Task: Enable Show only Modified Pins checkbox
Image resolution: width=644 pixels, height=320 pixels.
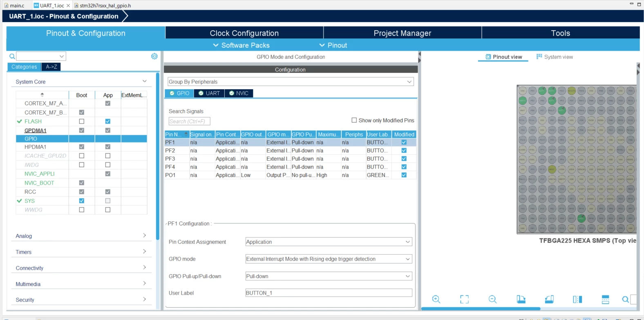Action: pos(354,120)
